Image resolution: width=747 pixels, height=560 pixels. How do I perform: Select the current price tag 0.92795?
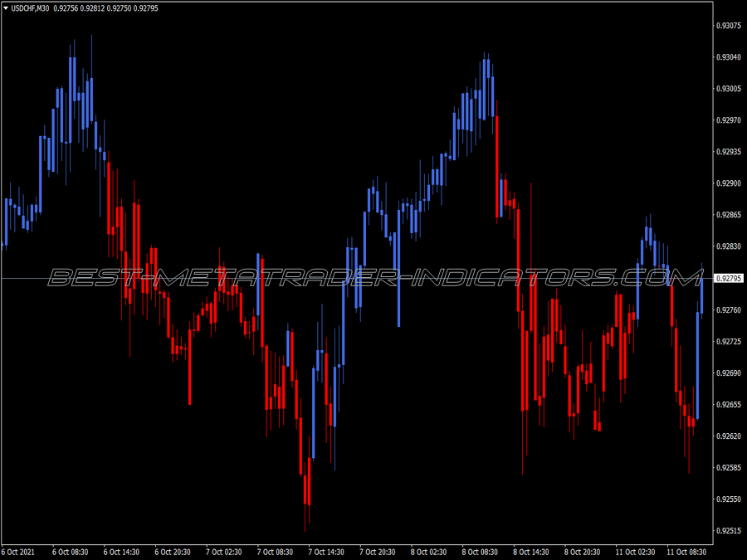tap(730, 278)
